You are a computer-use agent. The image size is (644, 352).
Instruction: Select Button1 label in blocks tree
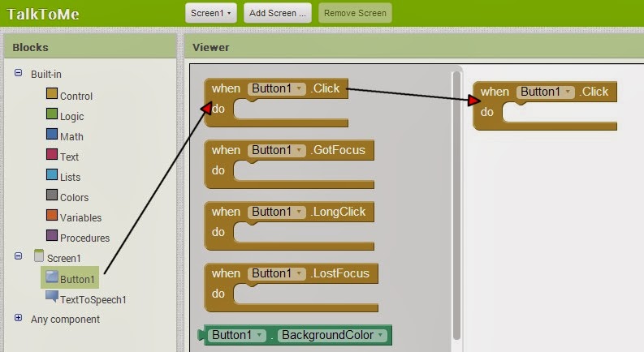click(77, 279)
